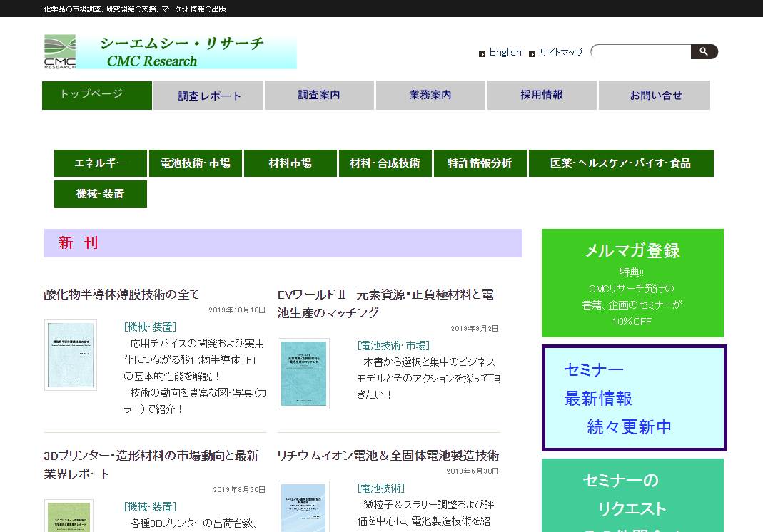Select the 医薬・ヘルスケア・バイオ・食品 category
The image size is (763, 532).
620,163
